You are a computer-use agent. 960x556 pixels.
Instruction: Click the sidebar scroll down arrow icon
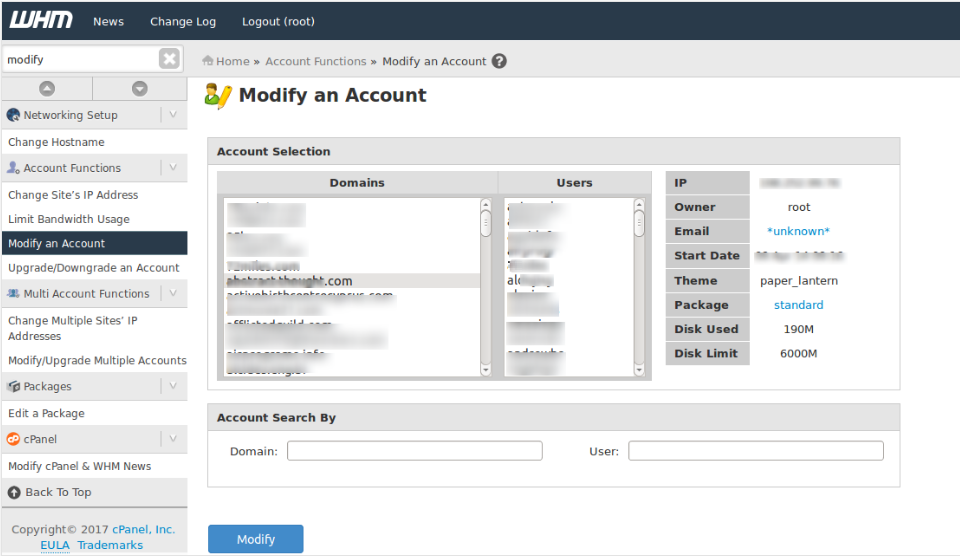coord(140,89)
